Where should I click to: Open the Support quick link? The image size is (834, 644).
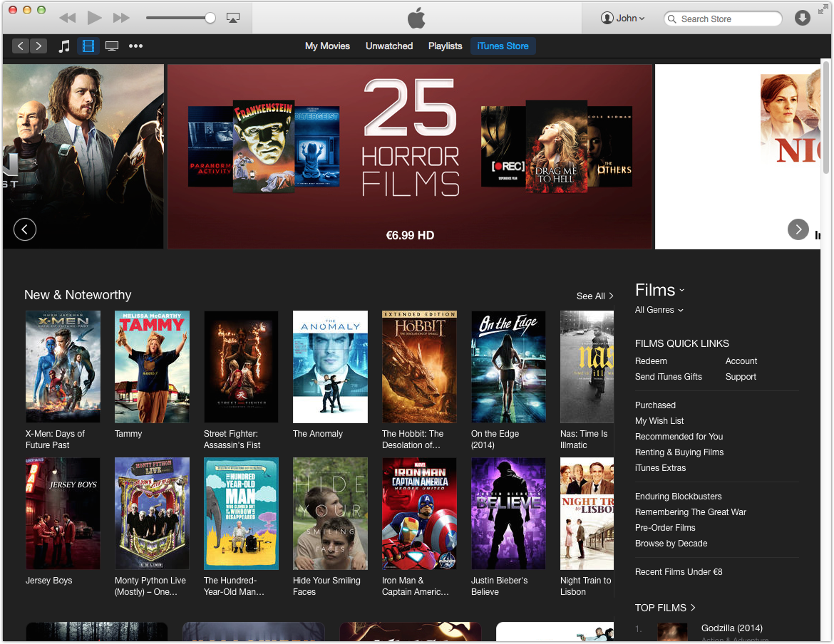point(741,377)
